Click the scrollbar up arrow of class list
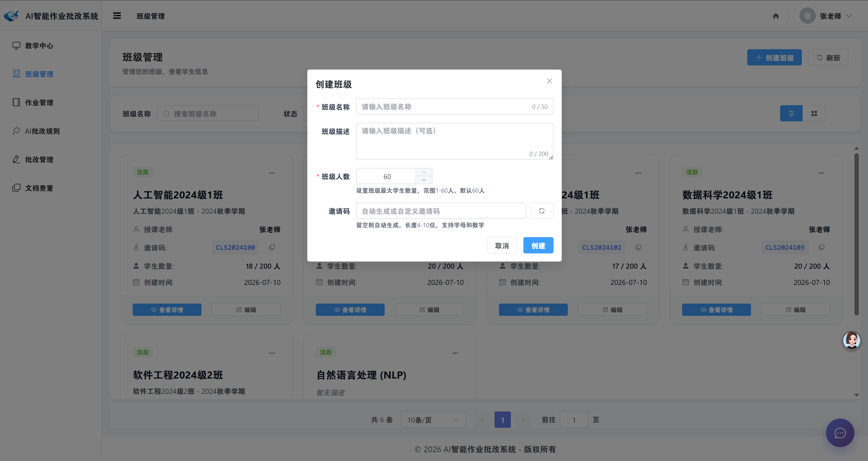Image resolution: width=868 pixels, height=461 pixels. (x=856, y=148)
